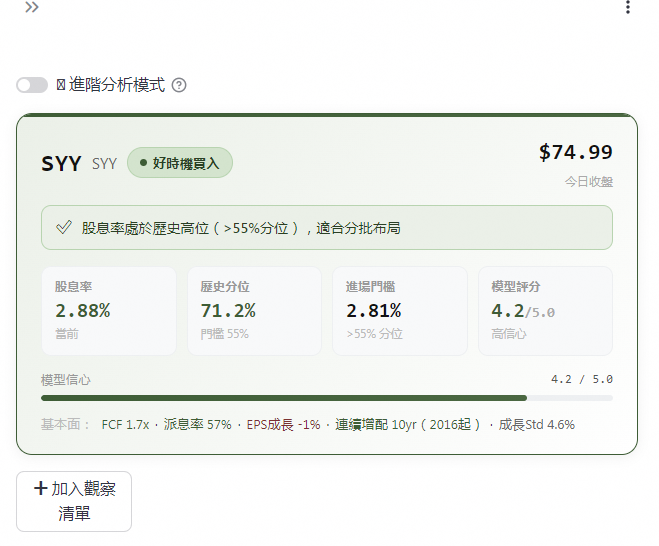Click the 成長Std 4.6% metric

(537, 425)
